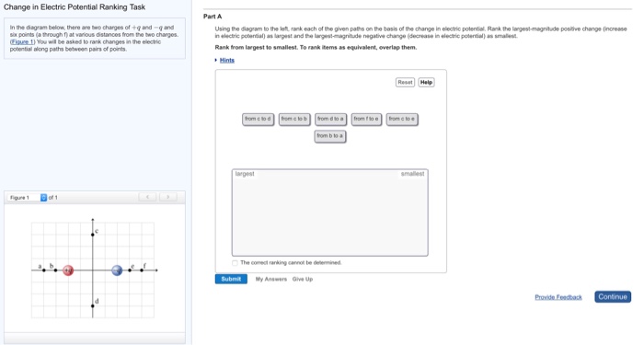Click point a on the figure
Viewport: 644px width, 345px height.
click(44, 270)
